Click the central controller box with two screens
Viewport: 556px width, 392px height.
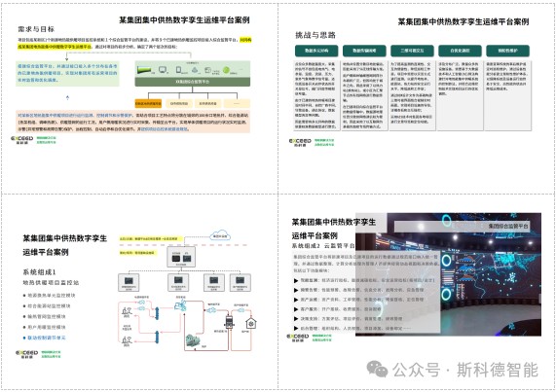click(x=181, y=257)
